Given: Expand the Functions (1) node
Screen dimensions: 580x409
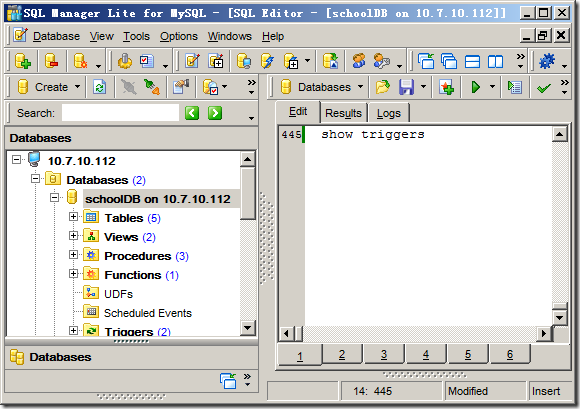Looking at the screenshot, I should pos(73,273).
